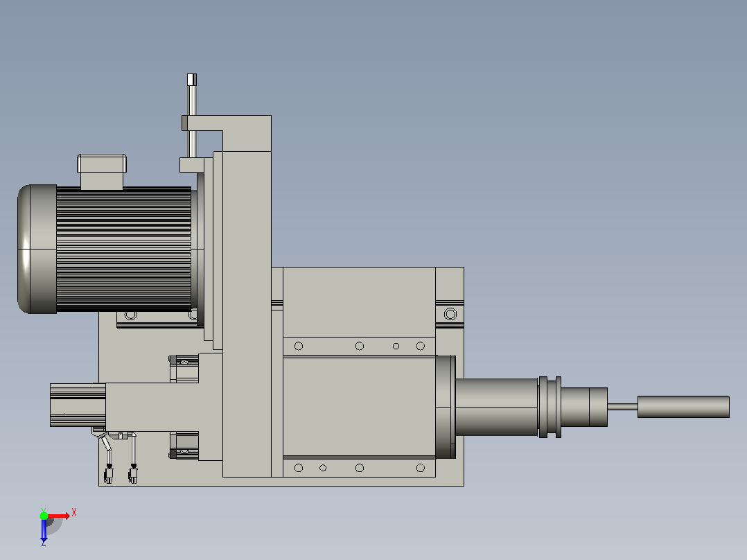
Task: Click the double-ring bolt on the right bracket
Action: click(x=450, y=314)
